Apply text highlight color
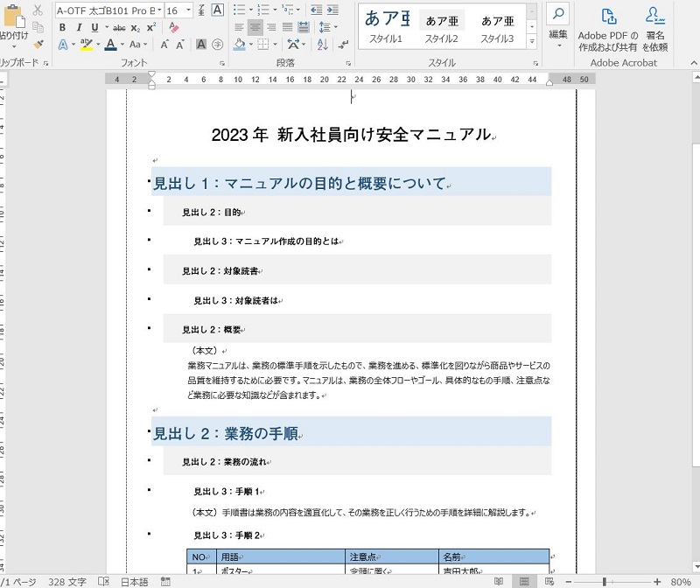The image size is (700, 588). click(85, 45)
